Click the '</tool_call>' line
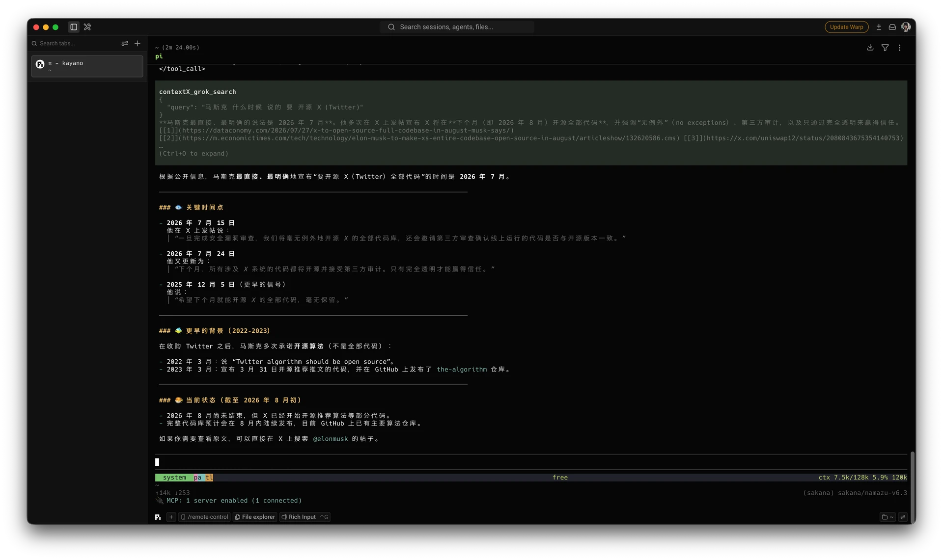The height and width of the screenshot is (560, 943). coord(182,69)
